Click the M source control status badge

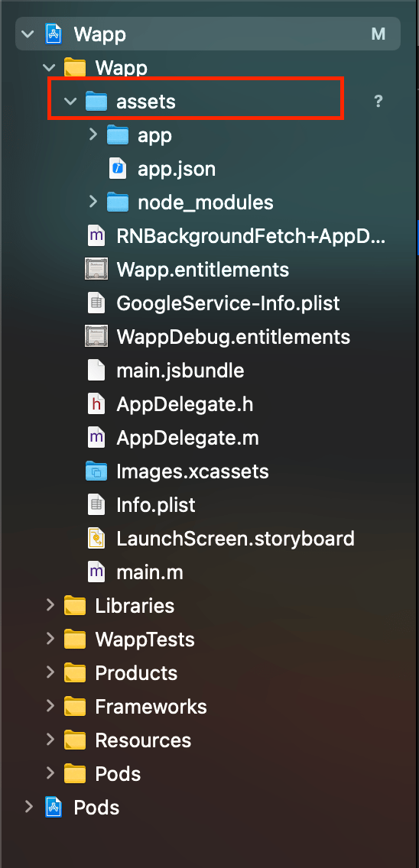pyautogui.click(x=378, y=34)
